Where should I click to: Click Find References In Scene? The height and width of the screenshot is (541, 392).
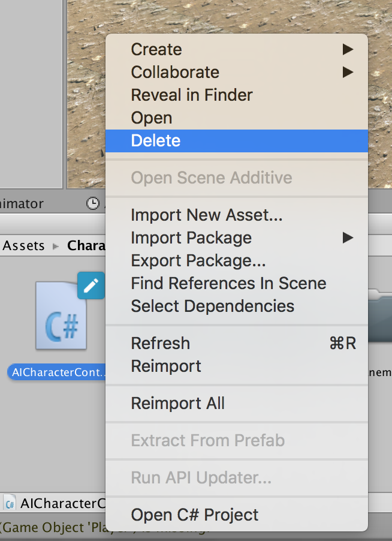[228, 283]
